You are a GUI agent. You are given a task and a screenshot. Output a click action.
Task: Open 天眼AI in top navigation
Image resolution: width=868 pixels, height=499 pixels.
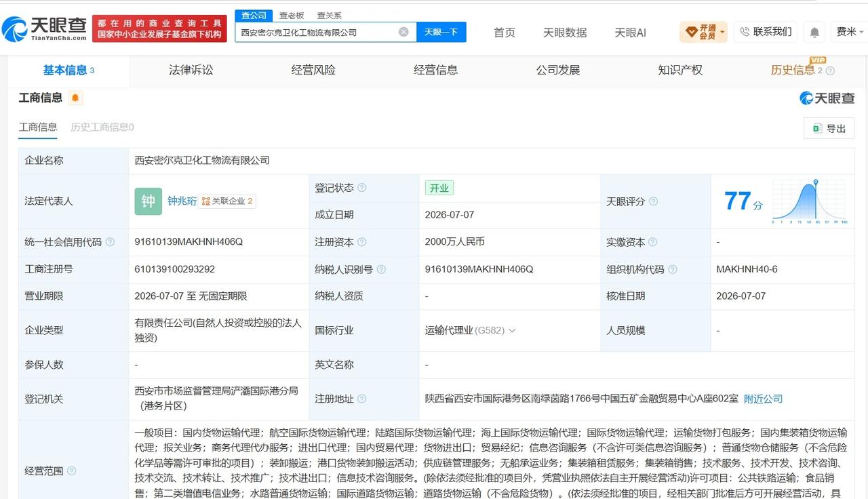(x=630, y=33)
